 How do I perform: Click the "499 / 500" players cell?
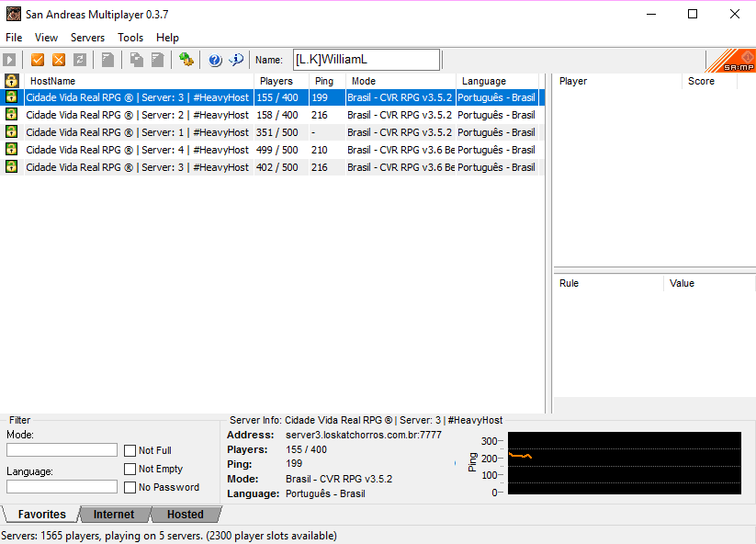click(277, 150)
